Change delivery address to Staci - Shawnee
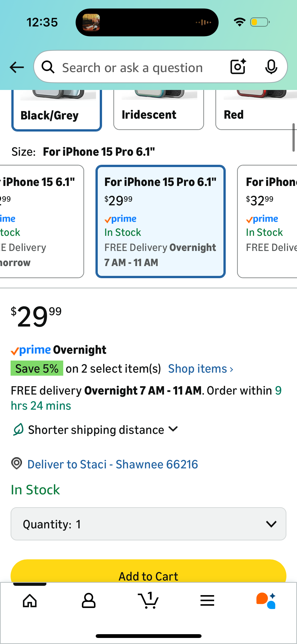Image resolution: width=297 pixels, height=644 pixels. point(112,464)
